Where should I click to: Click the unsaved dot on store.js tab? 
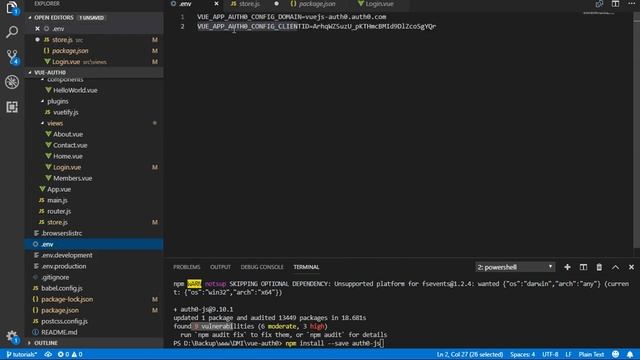click(x=277, y=4)
